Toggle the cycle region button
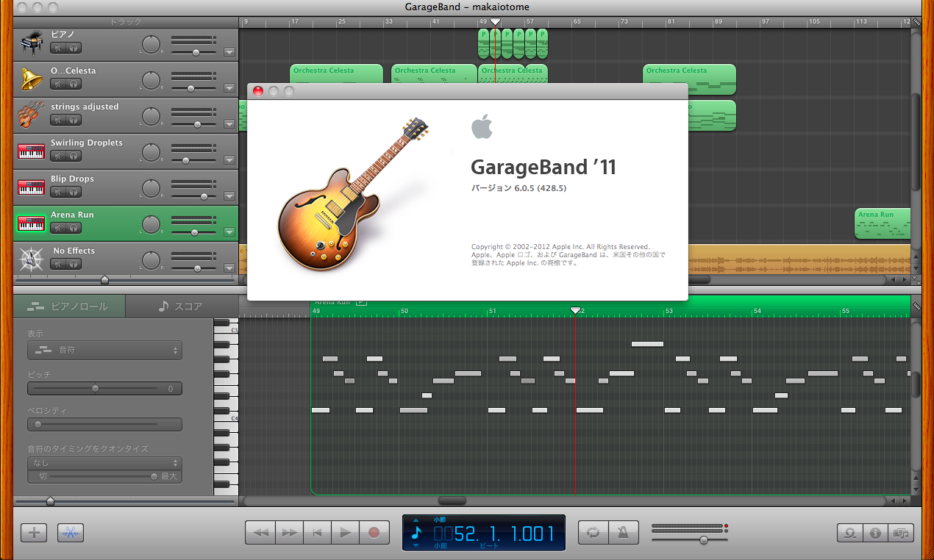Viewport: 934px width, 560px height. point(592,533)
